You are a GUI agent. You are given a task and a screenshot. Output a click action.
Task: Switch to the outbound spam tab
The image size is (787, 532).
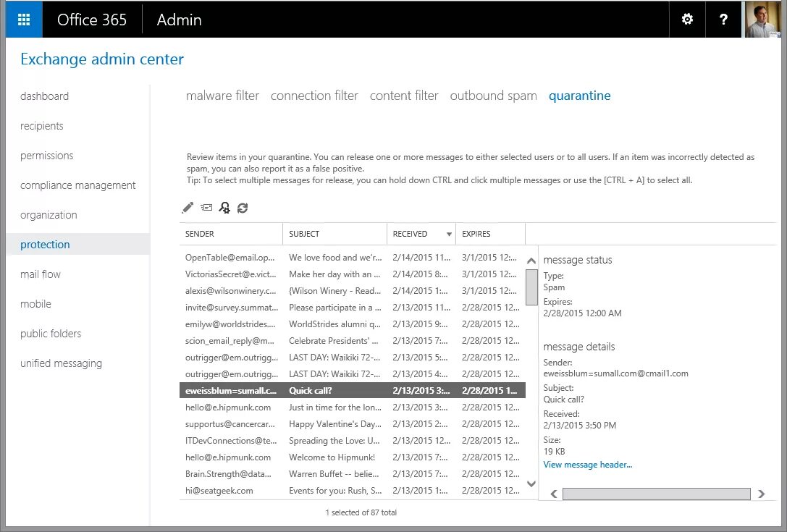click(493, 96)
